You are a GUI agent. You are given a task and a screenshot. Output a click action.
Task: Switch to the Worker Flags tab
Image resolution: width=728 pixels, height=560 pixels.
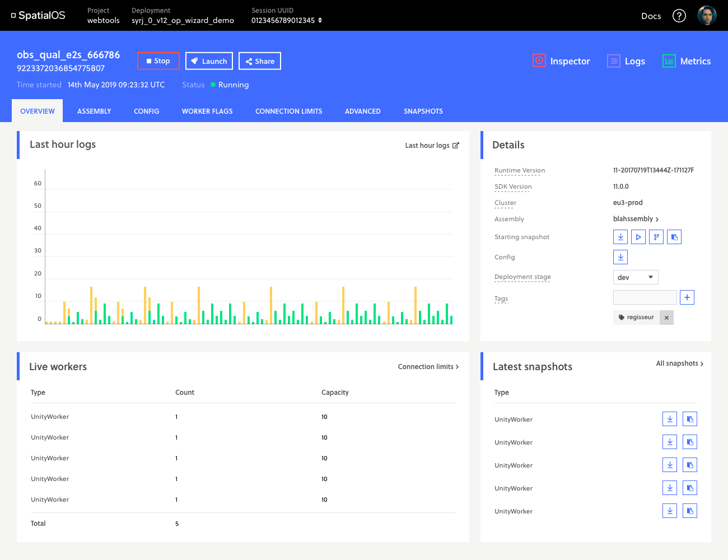click(207, 111)
